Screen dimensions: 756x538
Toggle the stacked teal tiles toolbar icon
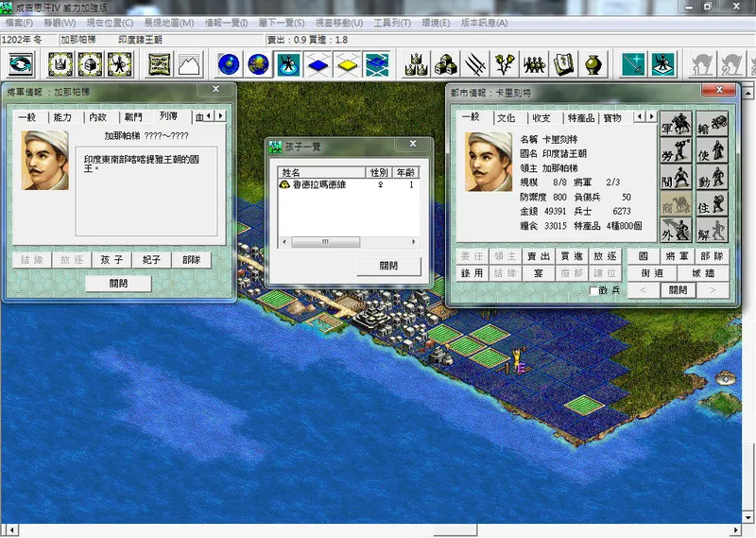[x=377, y=64]
